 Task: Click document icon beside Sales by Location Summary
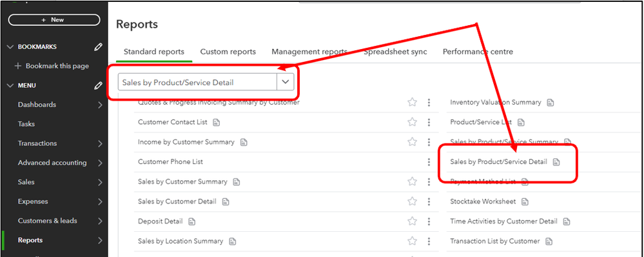coord(233,242)
